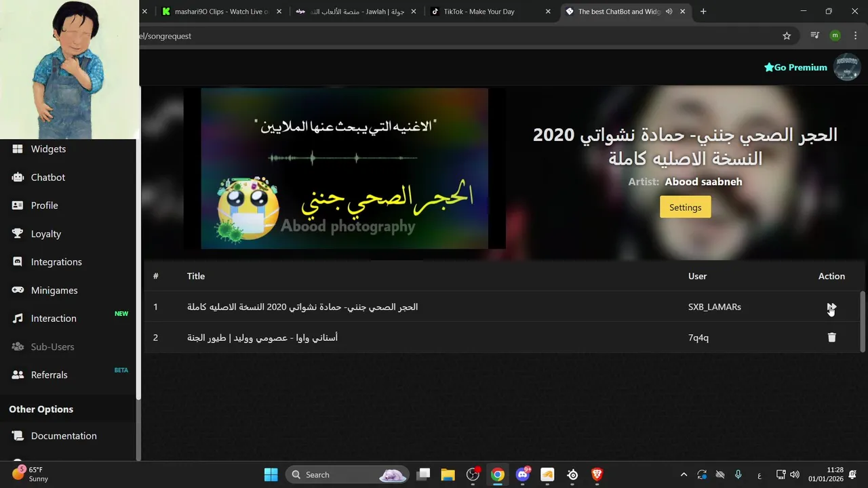The image size is (868, 488).
Task: Click the Abood saabneh artist name
Action: (703, 182)
